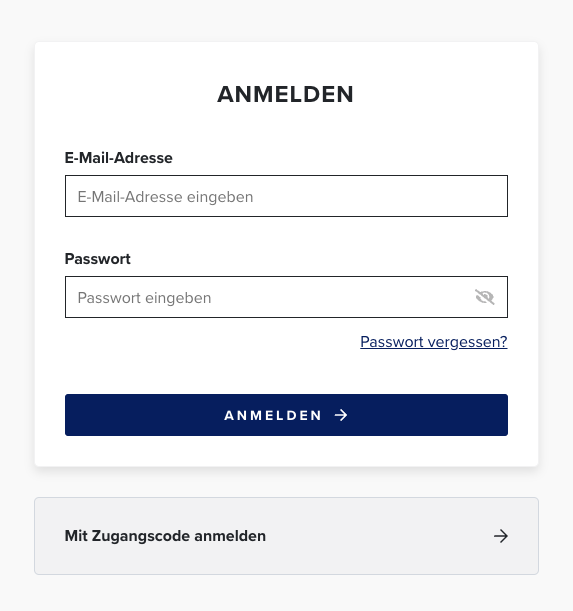Image resolution: width=573 pixels, height=611 pixels.
Task: Open the Passwort vergessen? link
Action: pos(433,342)
